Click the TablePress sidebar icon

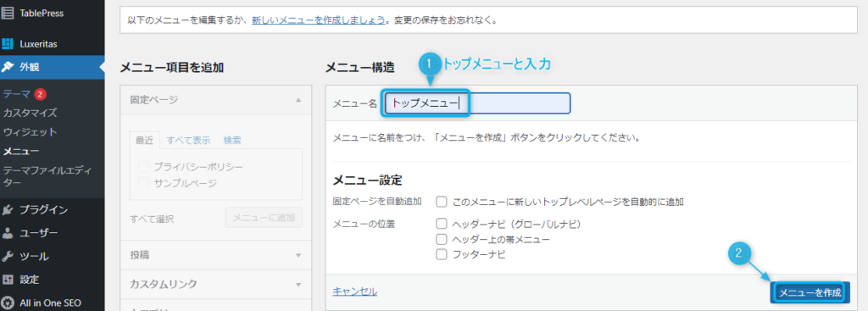pyautogui.click(x=8, y=13)
